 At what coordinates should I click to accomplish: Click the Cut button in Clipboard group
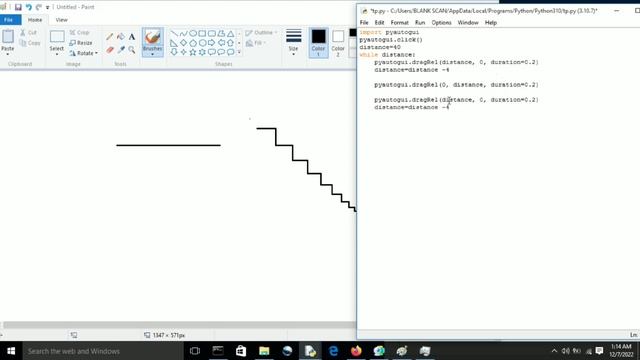tap(29, 33)
